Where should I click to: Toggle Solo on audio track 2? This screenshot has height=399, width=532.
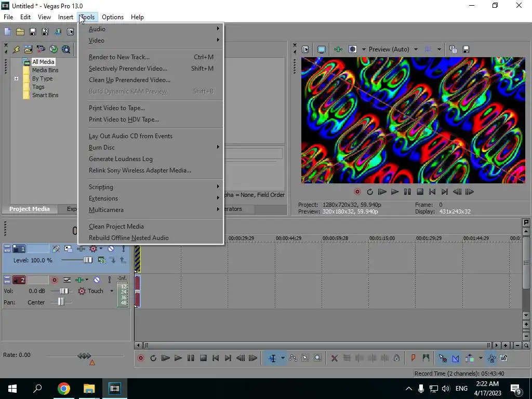click(109, 280)
